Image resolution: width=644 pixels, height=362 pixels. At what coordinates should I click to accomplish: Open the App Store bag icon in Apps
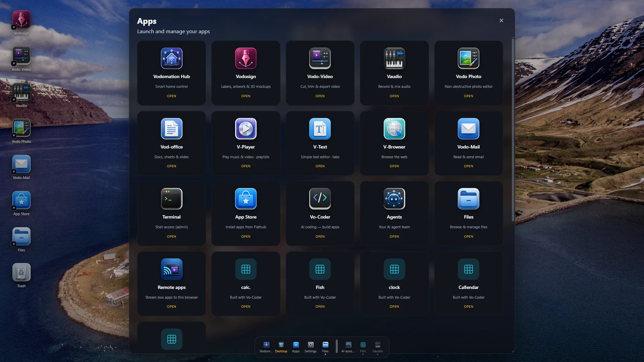click(x=246, y=199)
